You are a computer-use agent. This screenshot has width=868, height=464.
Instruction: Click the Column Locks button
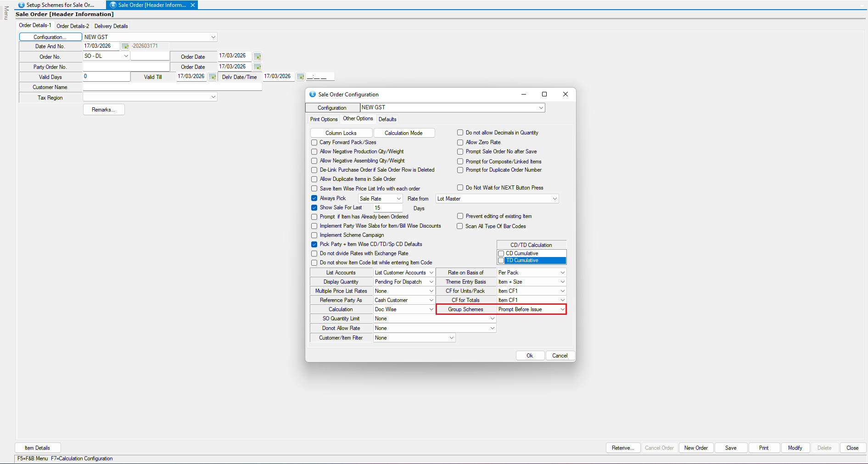341,133
